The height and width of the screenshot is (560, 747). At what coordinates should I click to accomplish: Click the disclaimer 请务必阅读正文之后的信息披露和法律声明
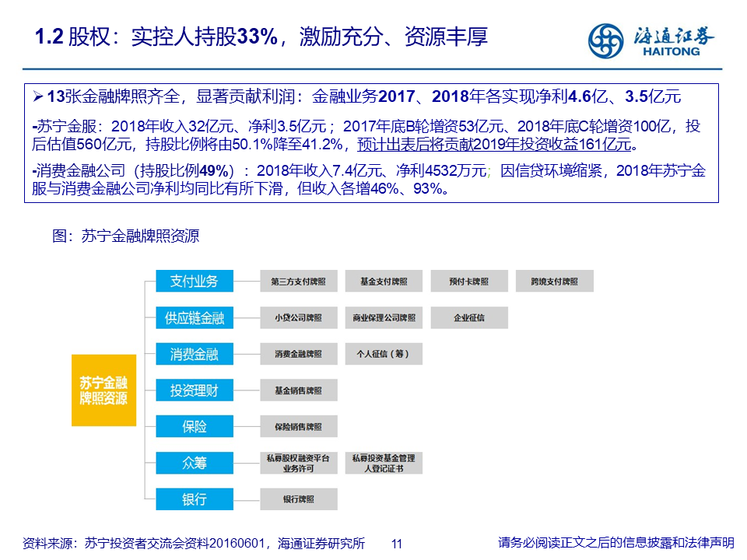pos(616,543)
